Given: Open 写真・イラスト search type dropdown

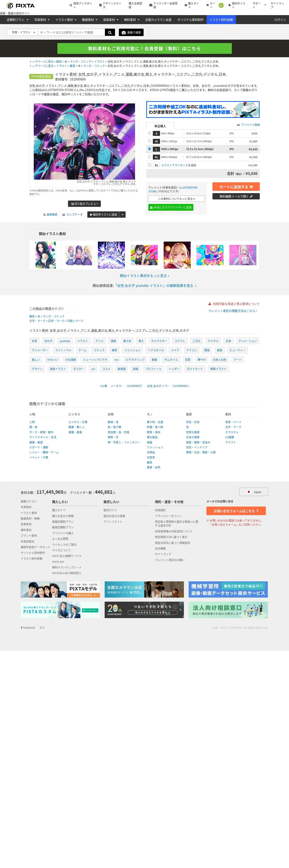Looking at the screenshot, I should (x=22, y=32).
